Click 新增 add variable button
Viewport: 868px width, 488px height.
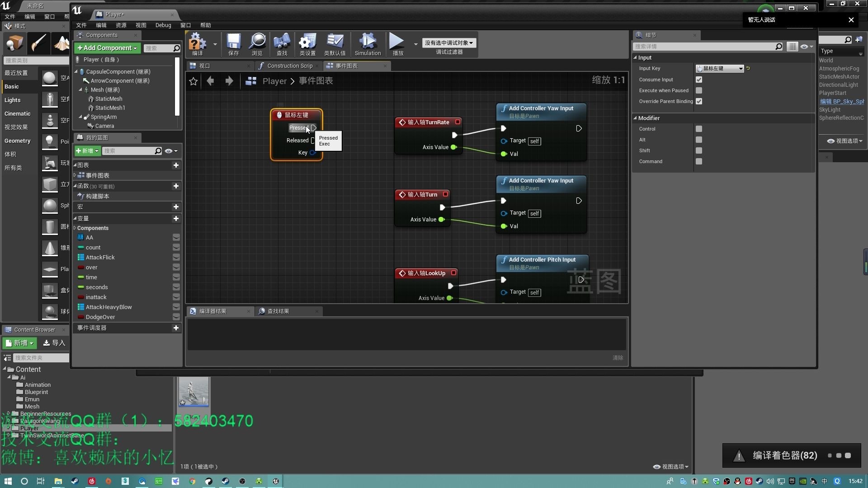(x=176, y=217)
